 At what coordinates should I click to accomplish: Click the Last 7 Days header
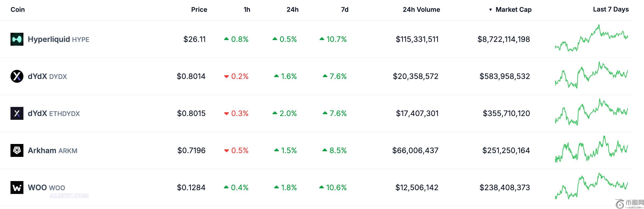(x=611, y=10)
